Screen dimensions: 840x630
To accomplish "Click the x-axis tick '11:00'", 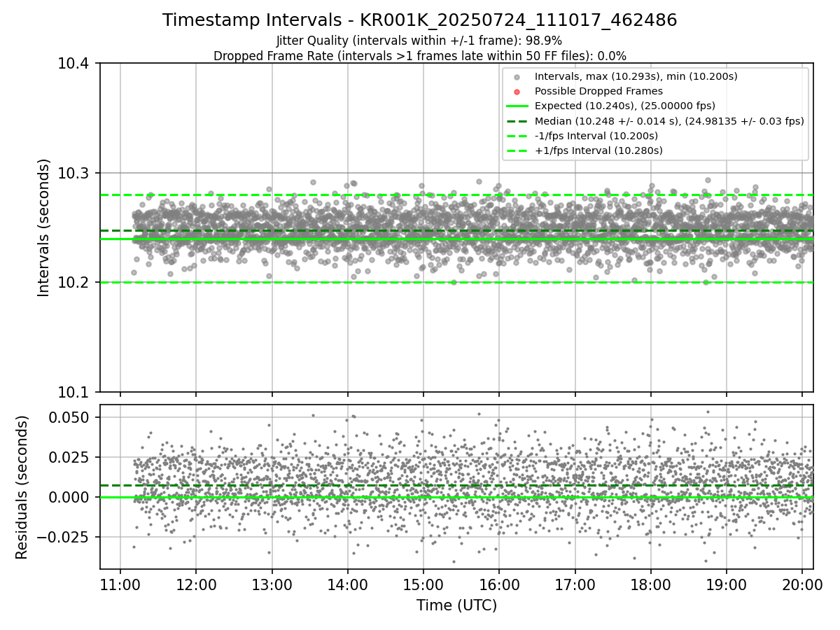I will 120,584.
